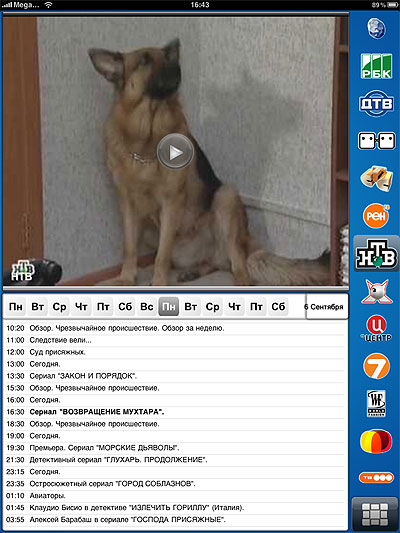Open the orange 7 channel icon
The image size is (400, 533).
click(376, 366)
